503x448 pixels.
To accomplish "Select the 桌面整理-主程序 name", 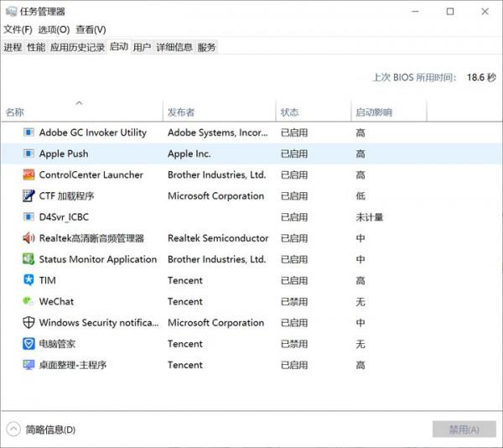I will 73,365.
